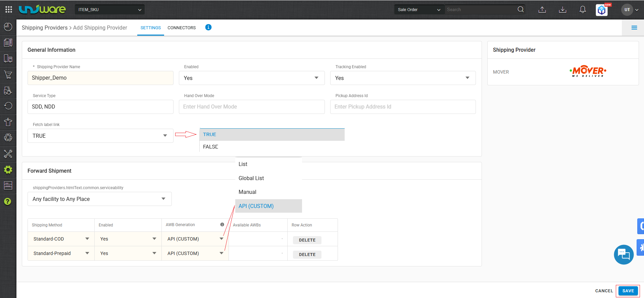Expand the Sale Order search type dropdown
Screen dimensions: 644x298
pos(419,9)
